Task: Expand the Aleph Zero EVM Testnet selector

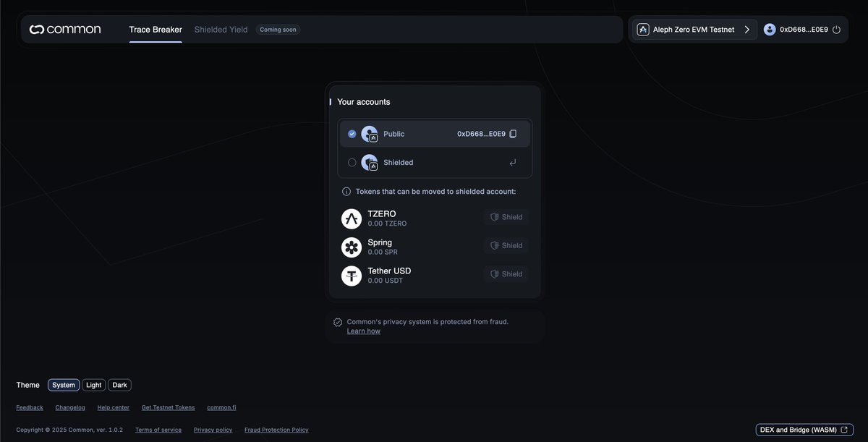Action: click(x=695, y=30)
